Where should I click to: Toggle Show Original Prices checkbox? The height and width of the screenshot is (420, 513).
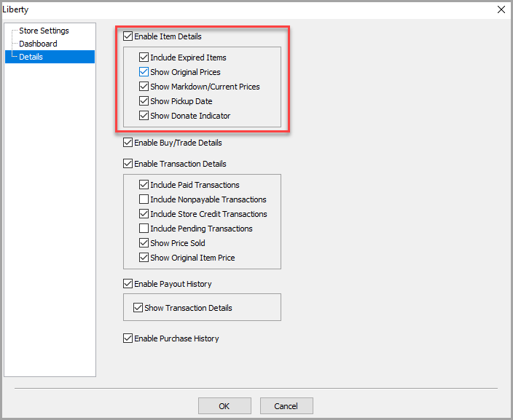[144, 72]
